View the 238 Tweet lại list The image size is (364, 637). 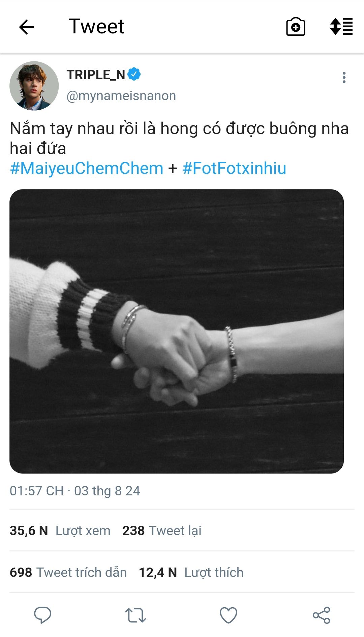[162, 531]
